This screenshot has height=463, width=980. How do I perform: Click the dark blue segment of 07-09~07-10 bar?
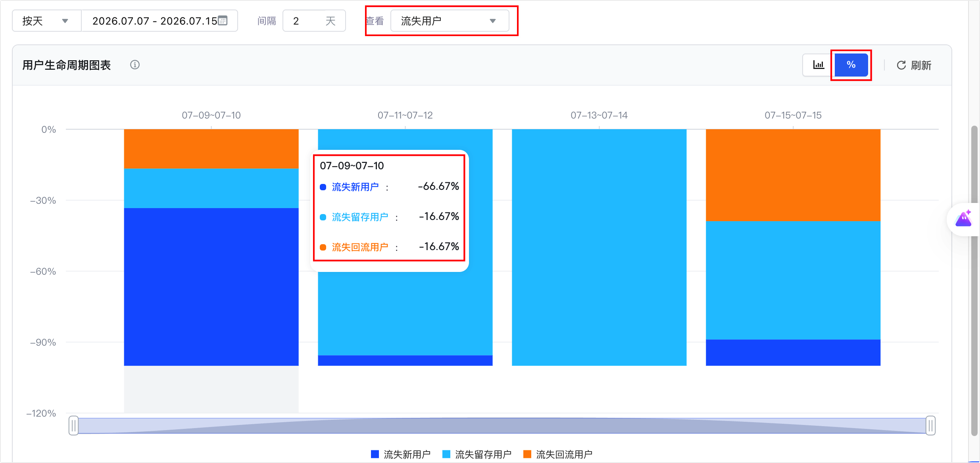(211, 287)
